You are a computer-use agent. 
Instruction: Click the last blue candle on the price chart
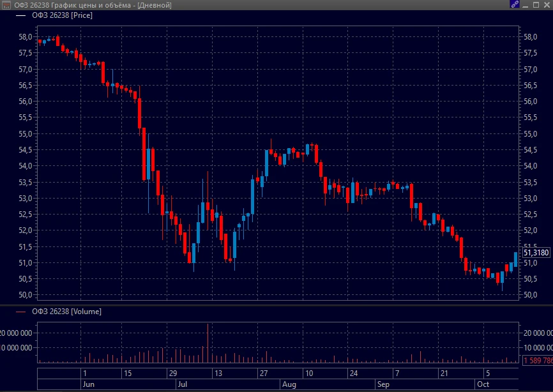point(515,259)
